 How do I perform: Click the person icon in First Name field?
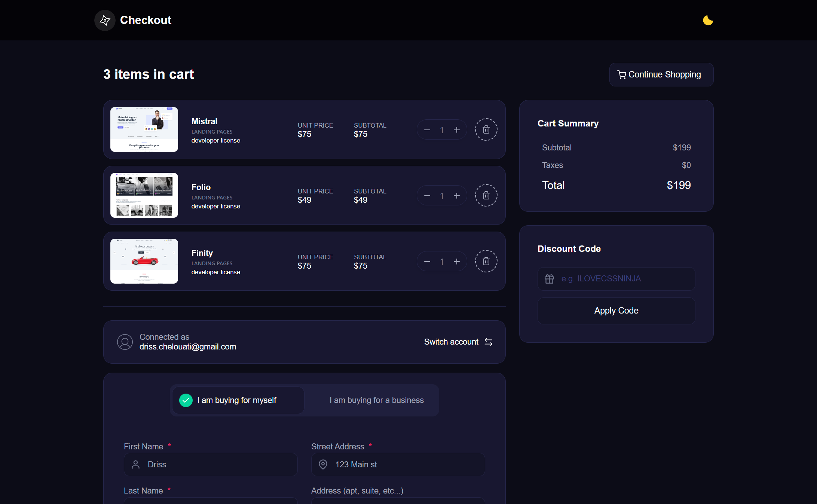(136, 464)
